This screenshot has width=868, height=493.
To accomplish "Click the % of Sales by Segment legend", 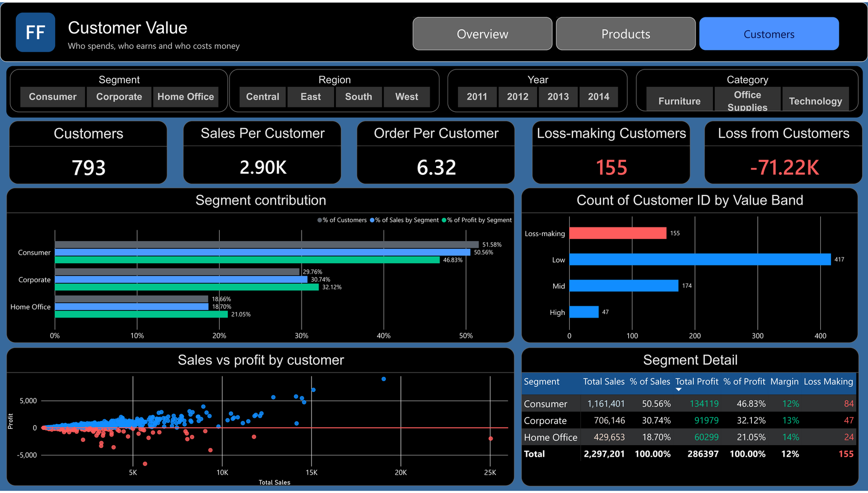I will point(404,220).
